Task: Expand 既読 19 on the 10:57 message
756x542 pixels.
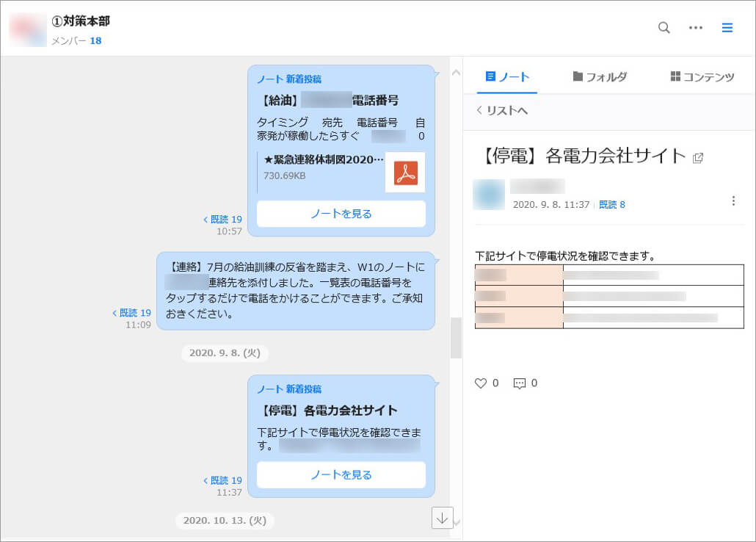Action: pyautogui.click(x=223, y=219)
